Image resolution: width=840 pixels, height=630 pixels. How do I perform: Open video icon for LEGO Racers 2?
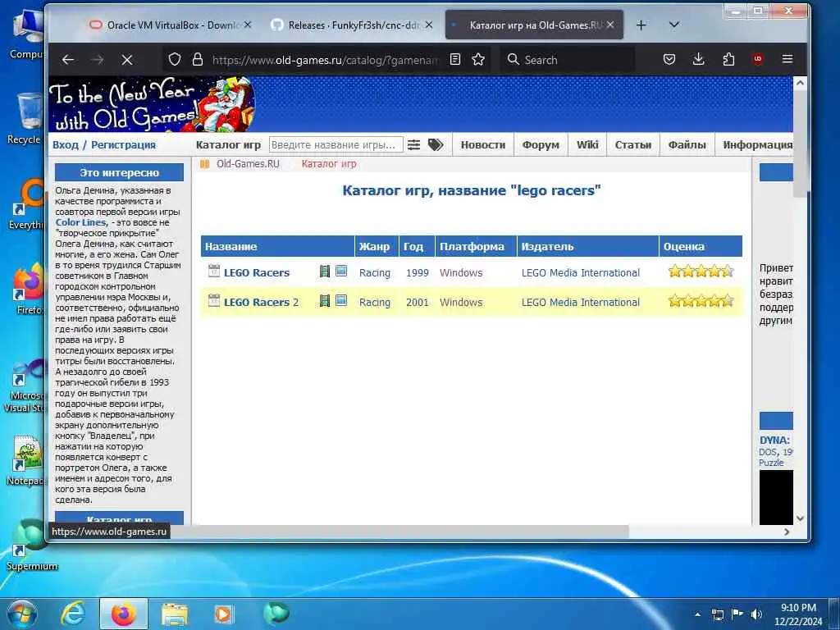325,300
